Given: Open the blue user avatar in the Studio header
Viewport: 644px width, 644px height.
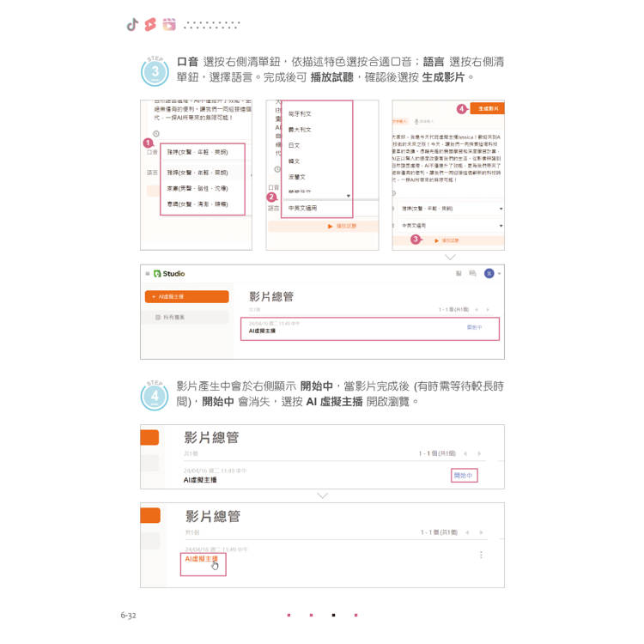Looking at the screenshot, I should point(489,274).
